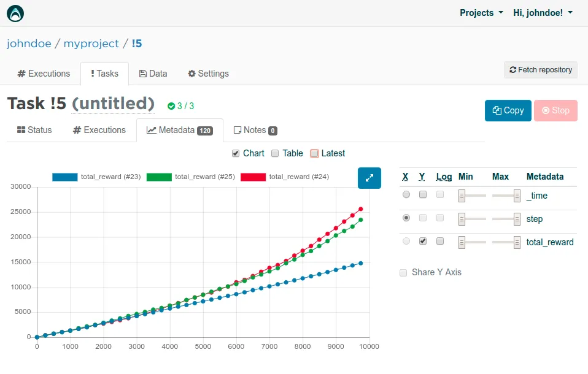588x374 pixels.
Task: Click the Log column header
Action: [444, 177]
